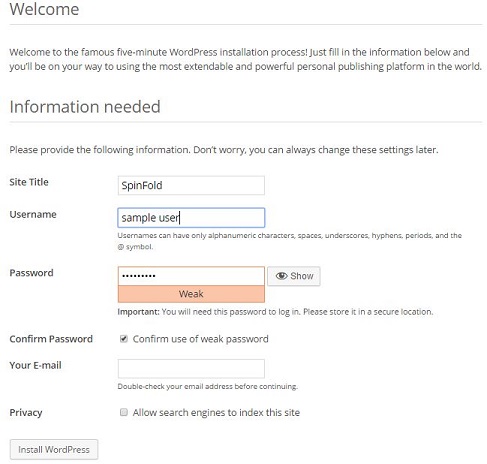
Task: Click the empty Your E-mail field
Action: (191, 368)
